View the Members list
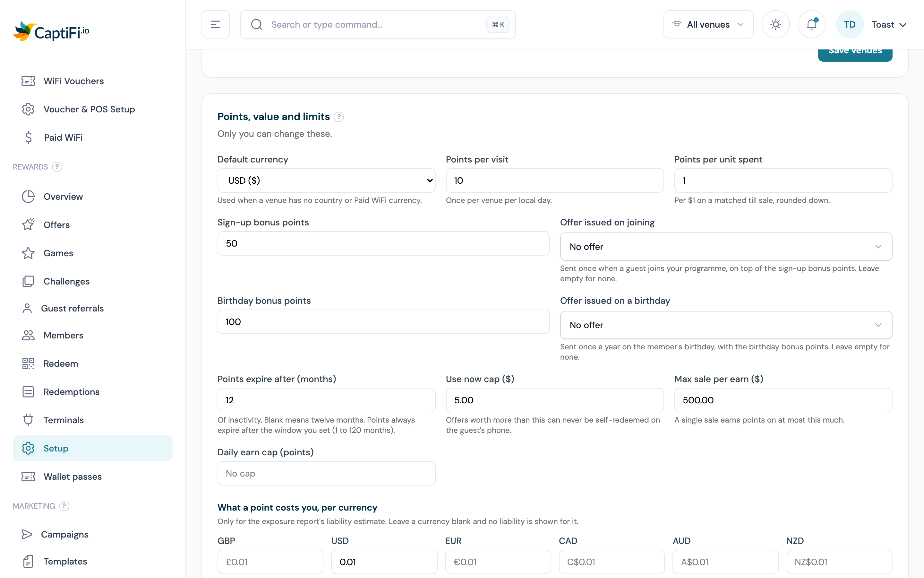Viewport: 924px width, 578px height. pos(92,335)
